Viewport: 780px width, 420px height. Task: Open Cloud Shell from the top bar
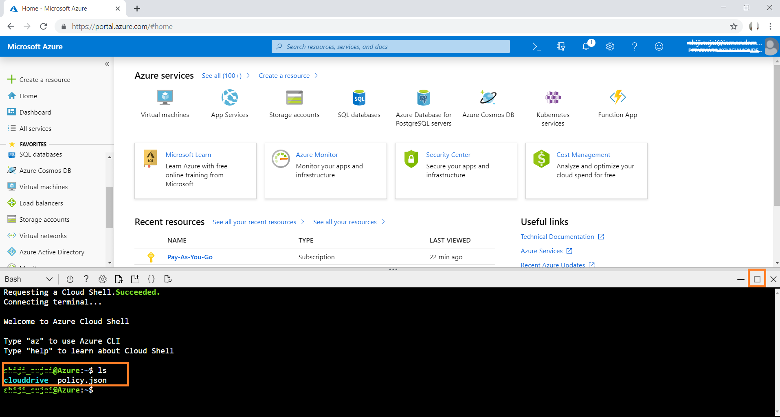click(x=536, y=47)
